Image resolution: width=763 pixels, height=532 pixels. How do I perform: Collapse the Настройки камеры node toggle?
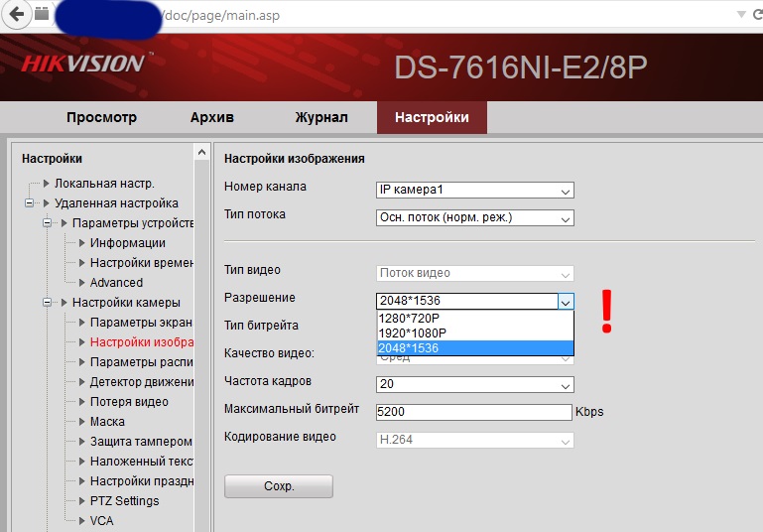(48, 303)
